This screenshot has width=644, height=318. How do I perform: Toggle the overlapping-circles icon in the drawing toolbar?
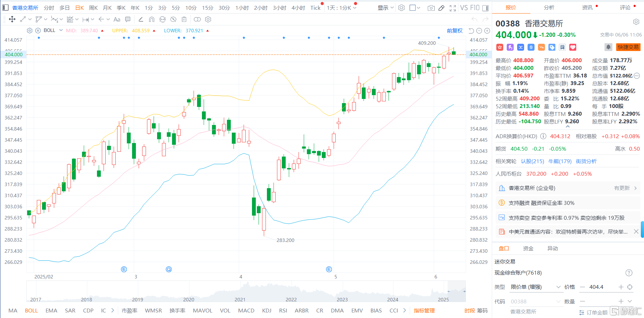click(x=197, y=19)
